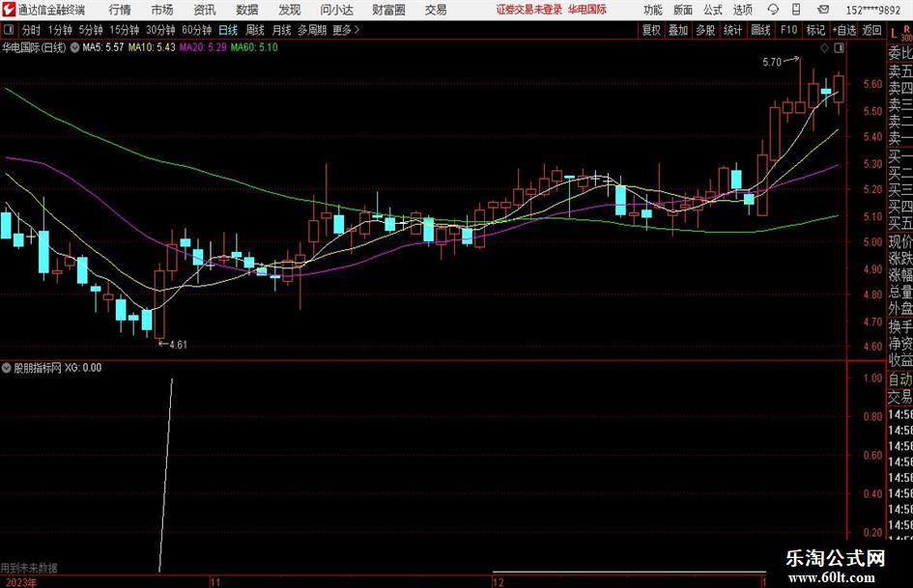Viewport: 913px width, 588px height.
Task: Click the account number 152****9892
Action: [873, 10]
